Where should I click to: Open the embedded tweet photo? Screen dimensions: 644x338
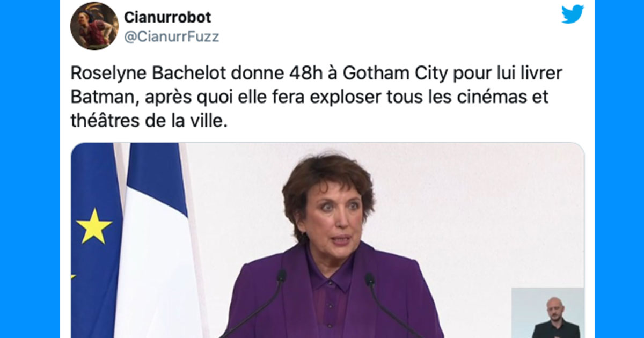[327, 240]
